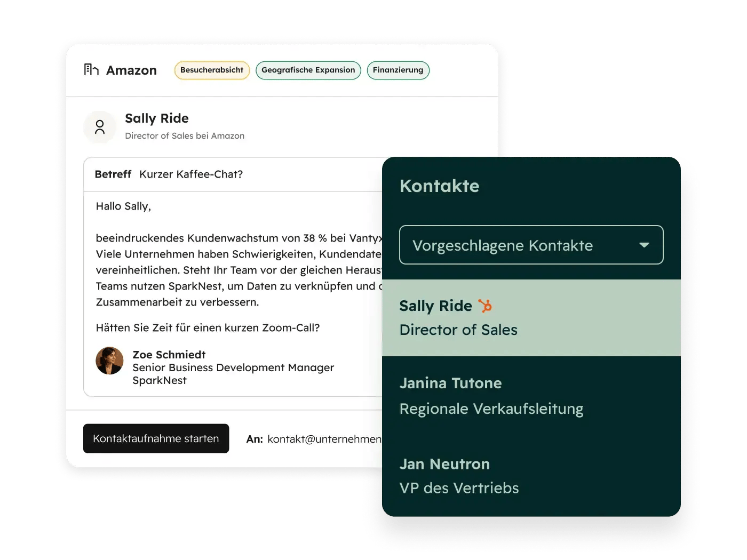747x560 pixels.
Task: Click the Kontaktaufnahme starten button
Action: [x=156, y=438]
